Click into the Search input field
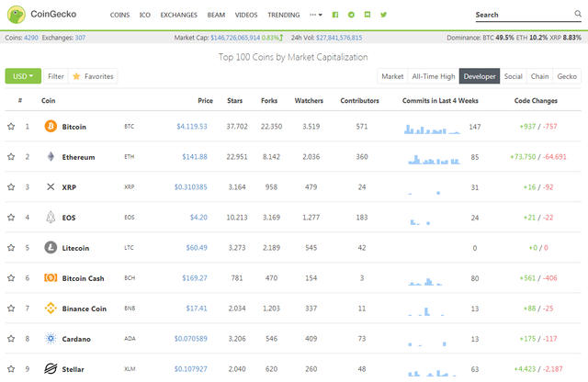 (x=523, y=15)
